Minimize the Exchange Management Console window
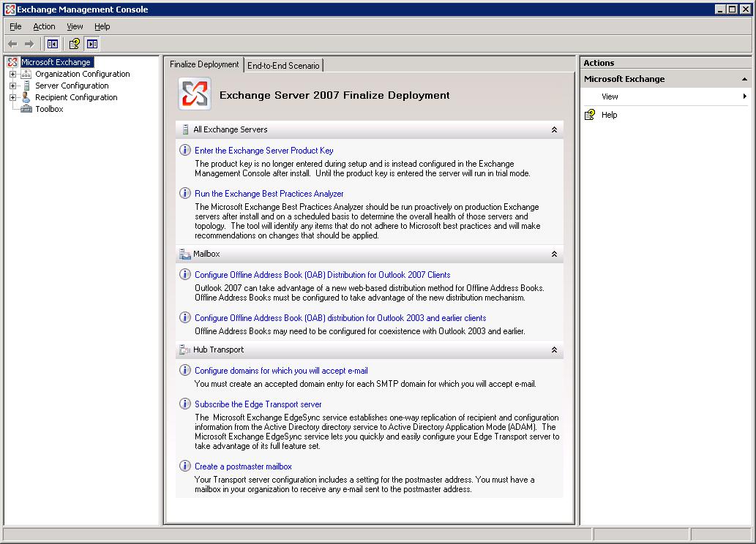756x544 pixels. click(x=720, y=10)
